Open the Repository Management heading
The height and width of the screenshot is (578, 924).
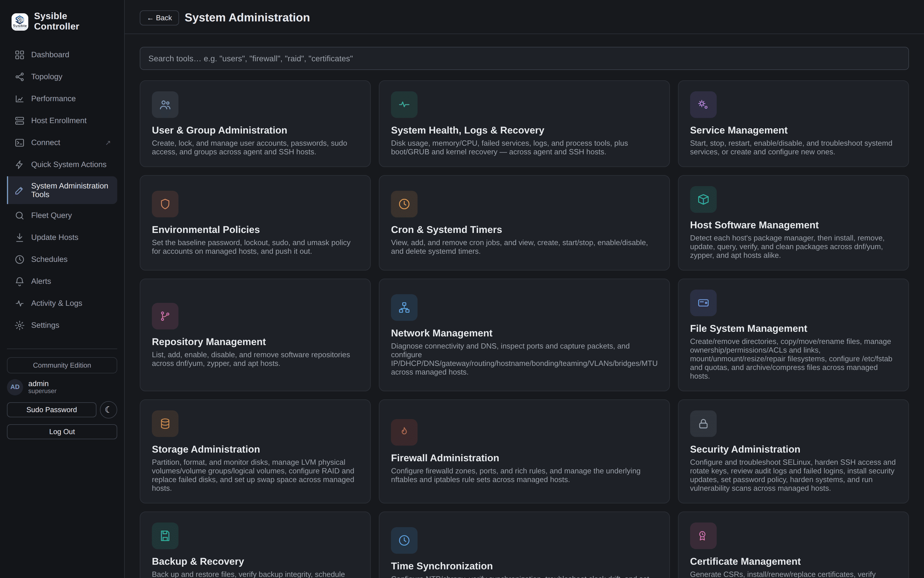pyautogui.click(x=208, y=342)
